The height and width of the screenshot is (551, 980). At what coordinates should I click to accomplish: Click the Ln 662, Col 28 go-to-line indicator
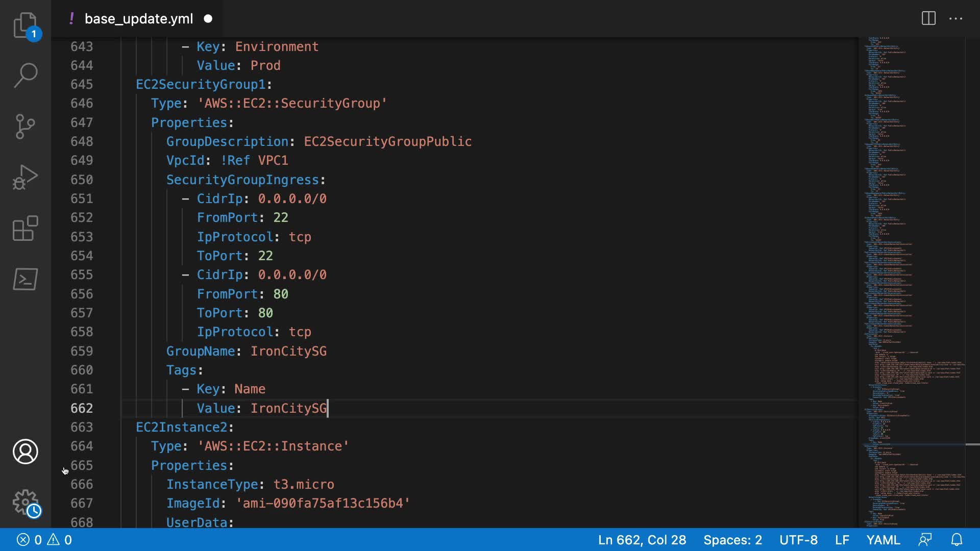tap(642, 540)
